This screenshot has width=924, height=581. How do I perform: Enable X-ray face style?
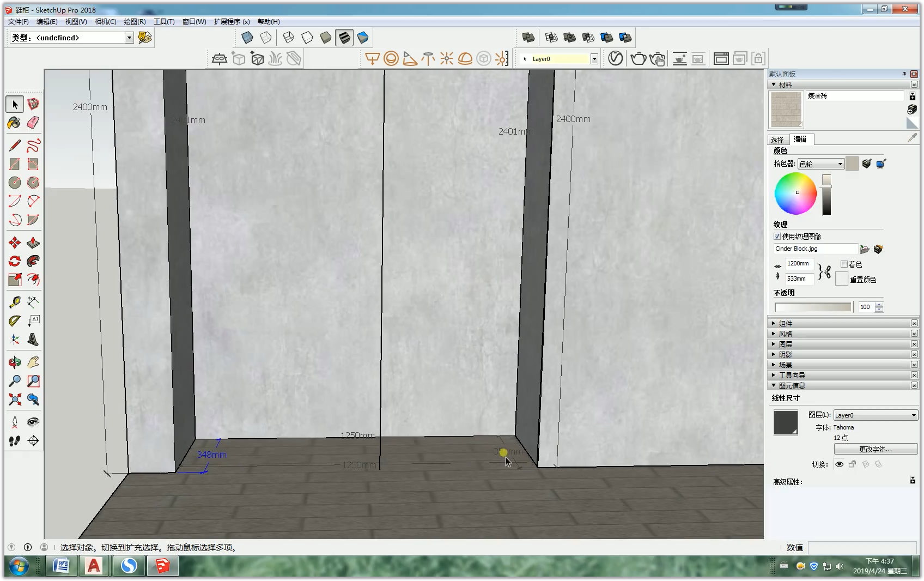247,37
